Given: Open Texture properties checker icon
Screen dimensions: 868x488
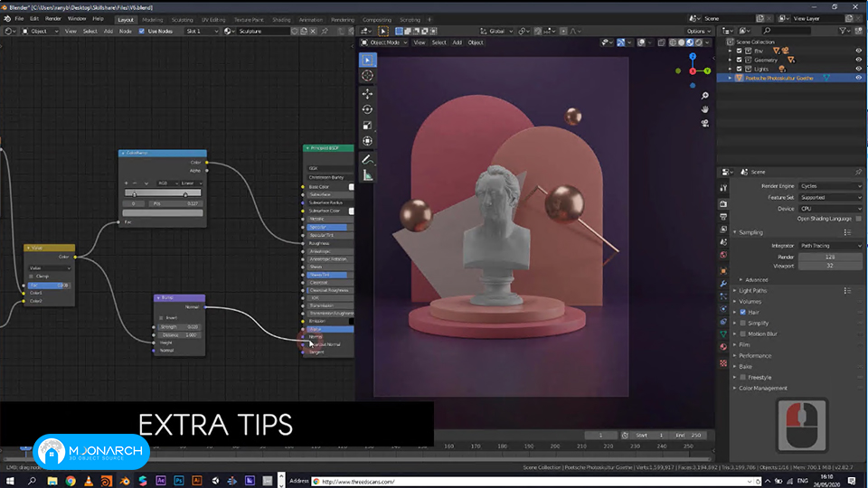Looking at the screenshot, I should 723,363.
